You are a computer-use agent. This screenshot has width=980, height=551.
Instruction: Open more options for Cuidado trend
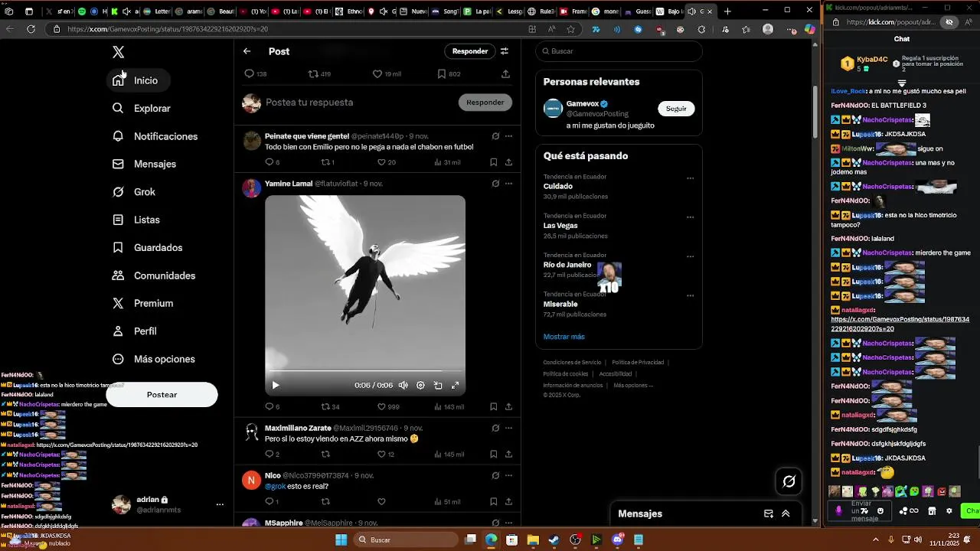(690, 178)
